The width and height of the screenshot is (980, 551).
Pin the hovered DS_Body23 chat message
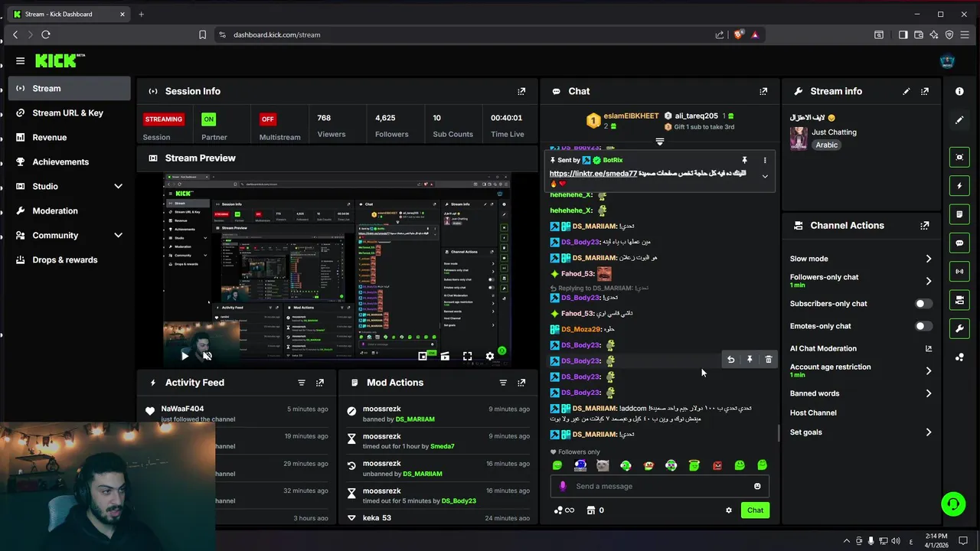[x=750, y=360]
